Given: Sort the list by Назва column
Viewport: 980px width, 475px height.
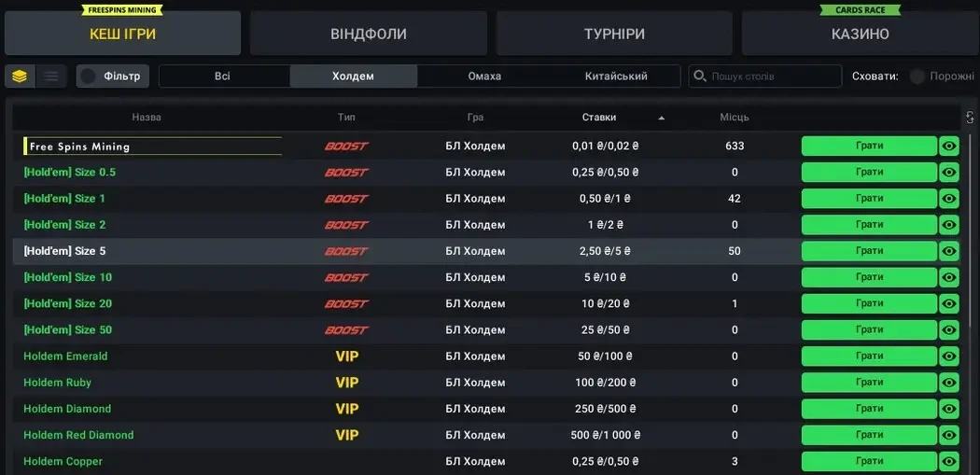Looking at the screenshot, I should 147,118.
